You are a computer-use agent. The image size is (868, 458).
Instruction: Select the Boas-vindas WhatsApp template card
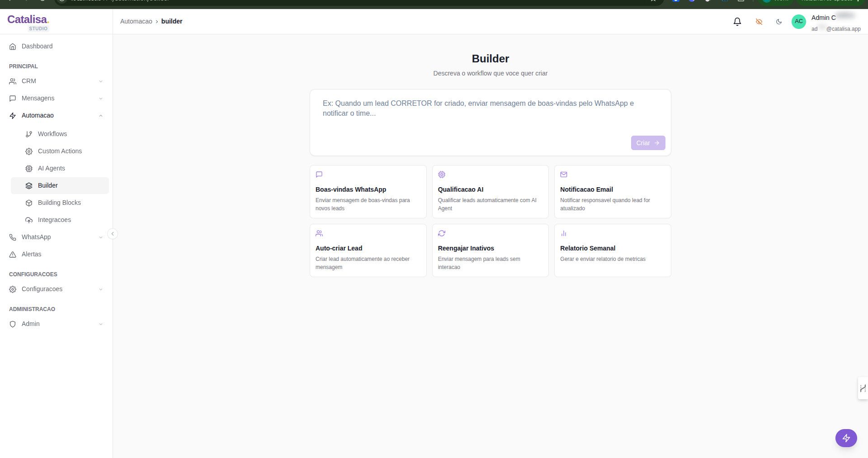click(x=368, y=192)
